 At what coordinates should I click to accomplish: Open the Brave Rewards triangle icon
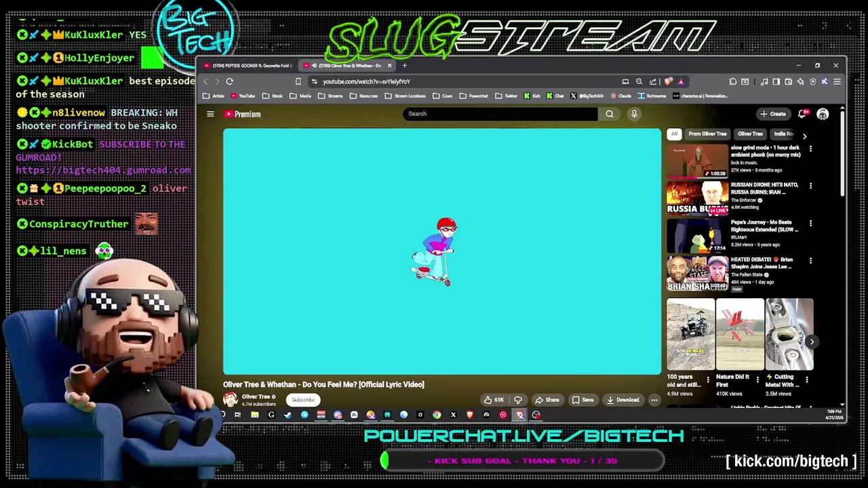coord(681,81)
